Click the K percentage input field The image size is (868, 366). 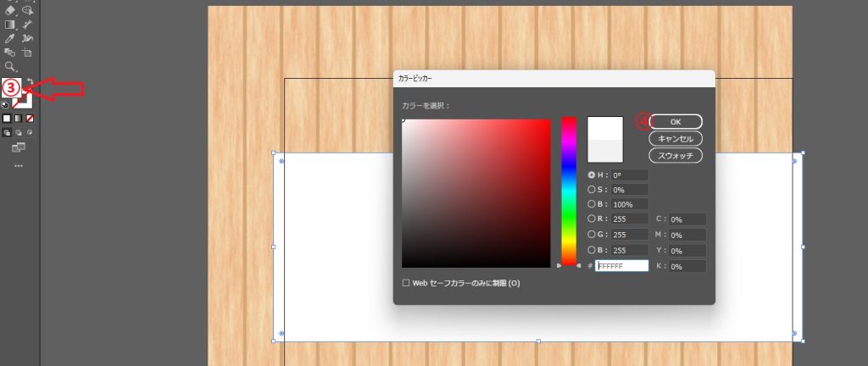(x=687, y=266)
